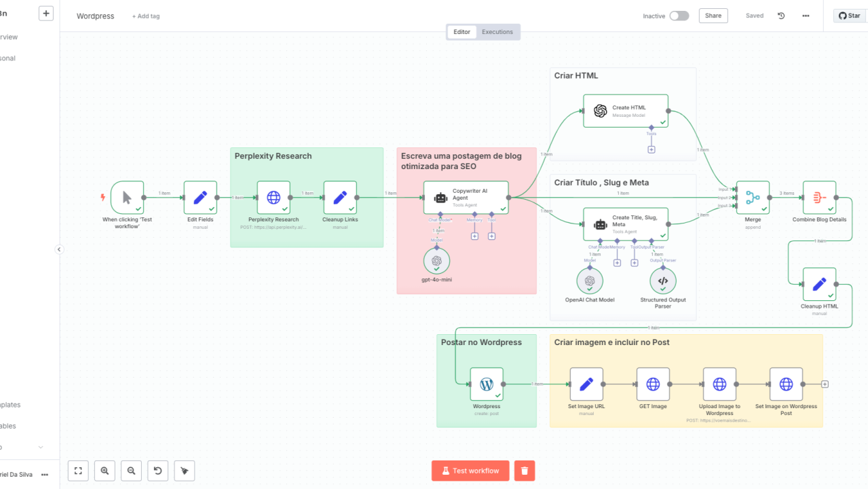This screenshot has height=489, width=868.
Task: Click the Share button
Action: click(x=713, y=16)
